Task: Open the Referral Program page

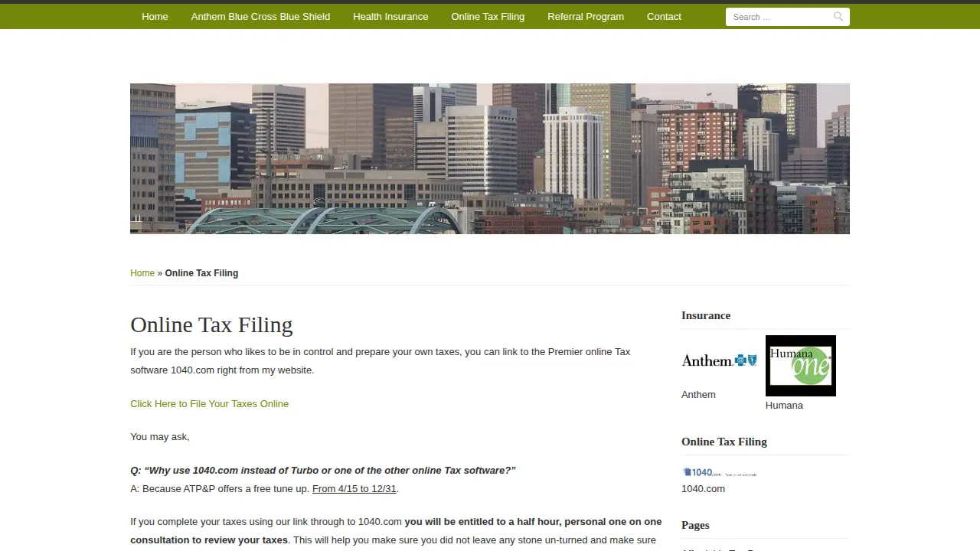Action: click(586, 17)
